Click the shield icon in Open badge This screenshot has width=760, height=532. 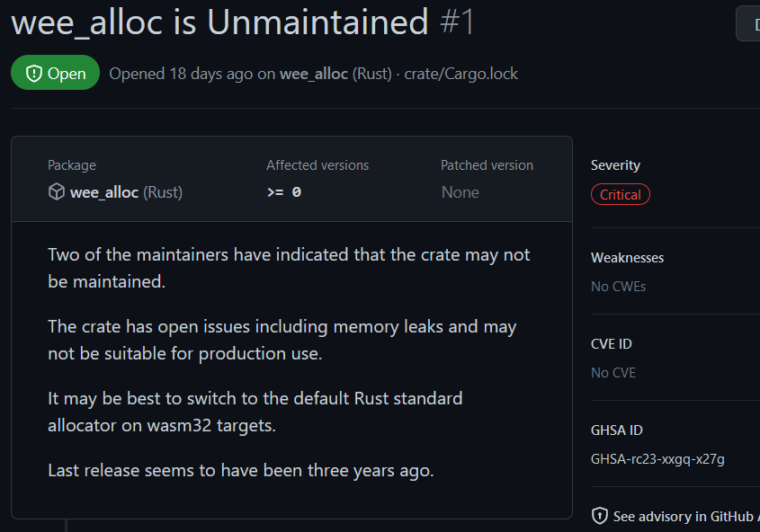click(x=33, y=74)
